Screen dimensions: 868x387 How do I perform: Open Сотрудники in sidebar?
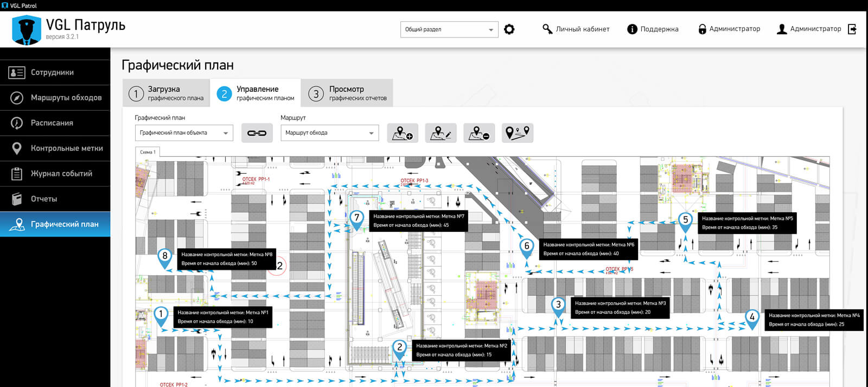55,72
